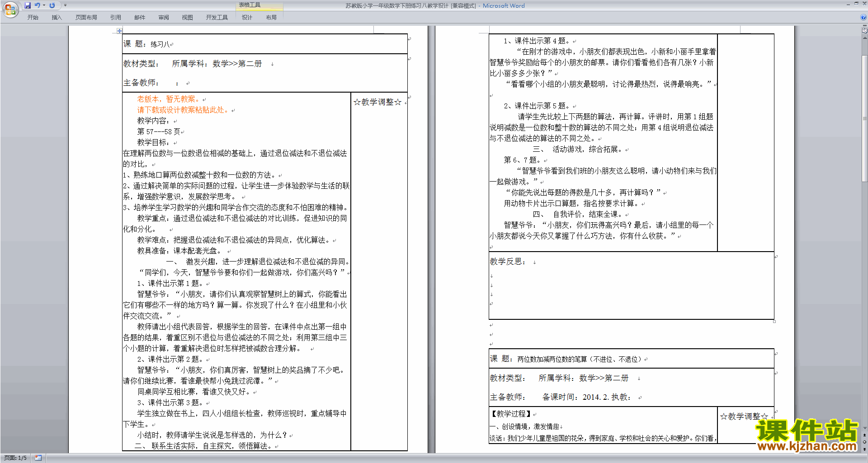Image resolution: width=868 pixels, height=463 pixels.
Task: Go to next page browse button
Action: point(864,449)
